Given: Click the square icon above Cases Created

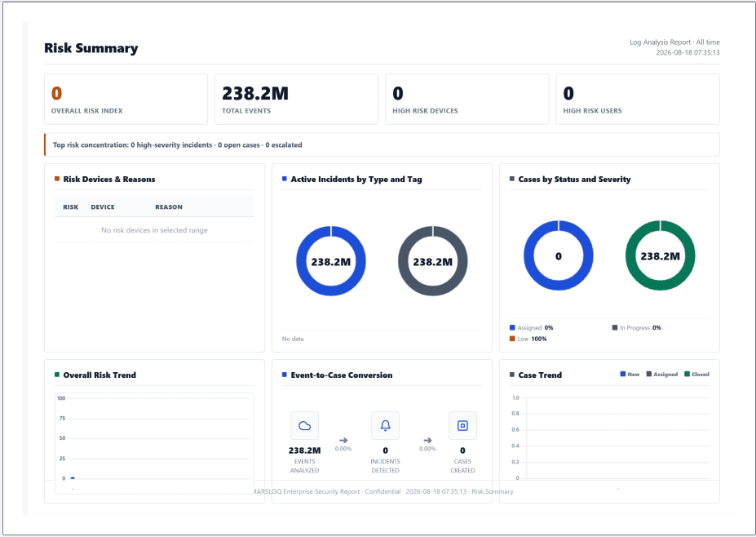Looking at the screenshot, I should tap(462, 425).
